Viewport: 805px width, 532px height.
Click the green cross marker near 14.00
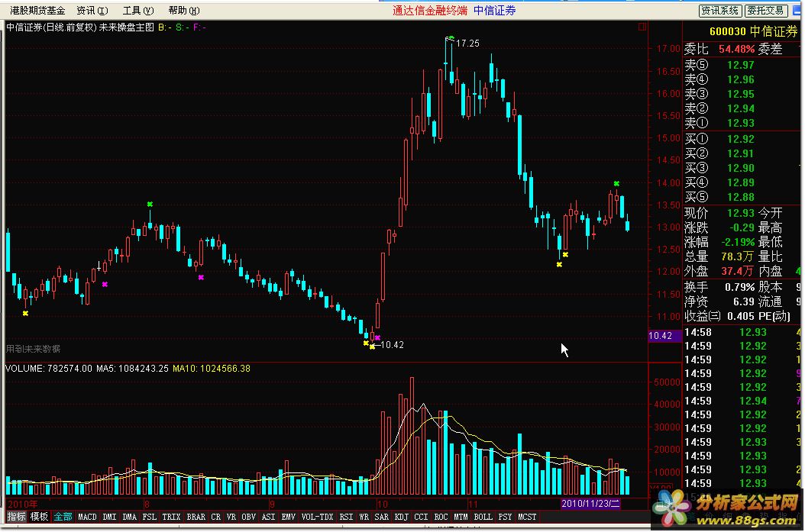[616, 183]
